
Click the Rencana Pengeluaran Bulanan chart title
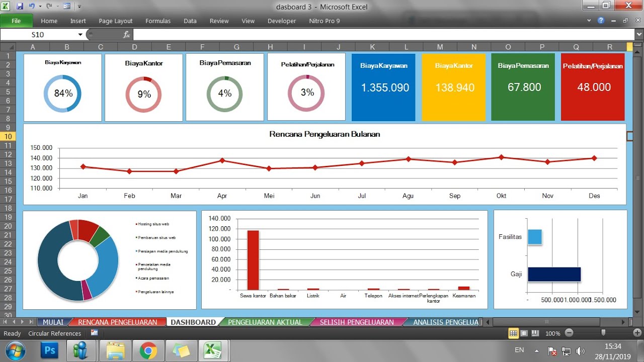[x=325, y=134]
